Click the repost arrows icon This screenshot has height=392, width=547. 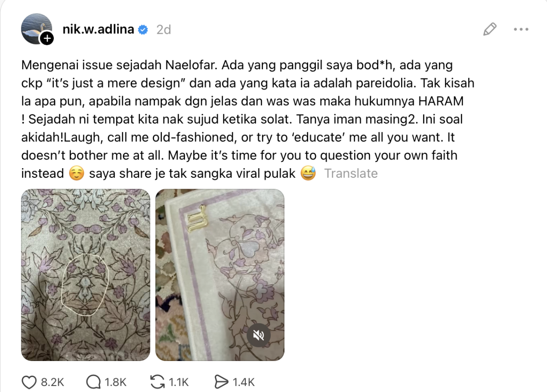157,382
